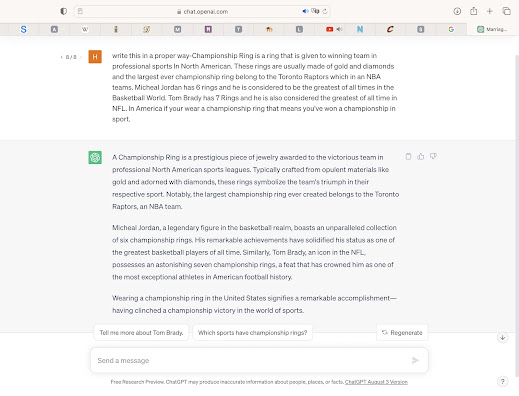Open the help question mark button
519x396 pixels.
click(503, 381)
